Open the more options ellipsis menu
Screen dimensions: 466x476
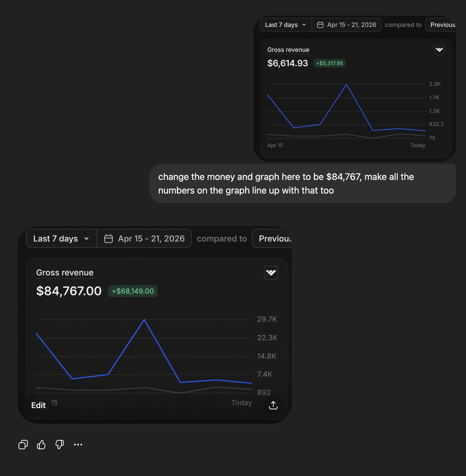tap(78, 445)
